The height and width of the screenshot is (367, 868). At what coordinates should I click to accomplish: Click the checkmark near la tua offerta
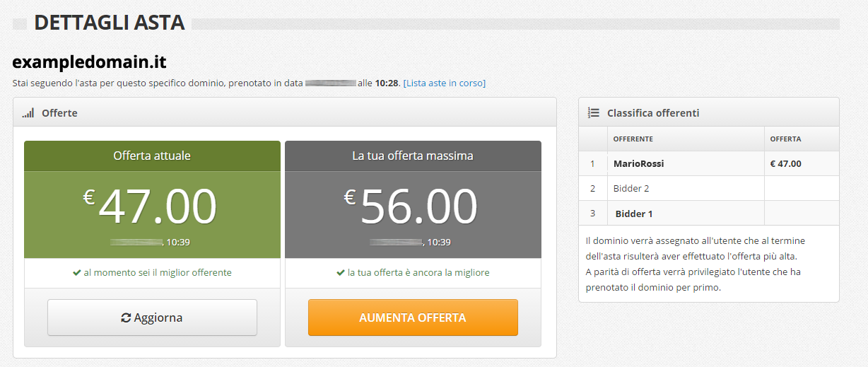(x=341, y=272)
